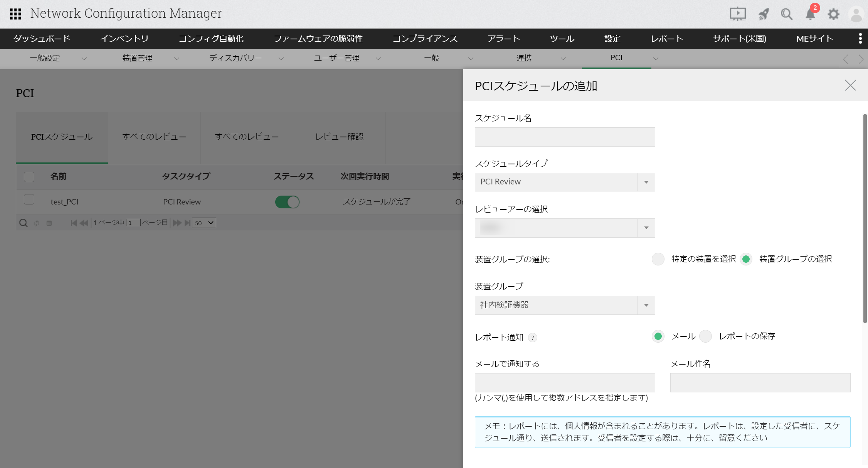This screenshot has height=468, width=868.
Task: Open the gear settings icon in header
Action: click(833, 15)
